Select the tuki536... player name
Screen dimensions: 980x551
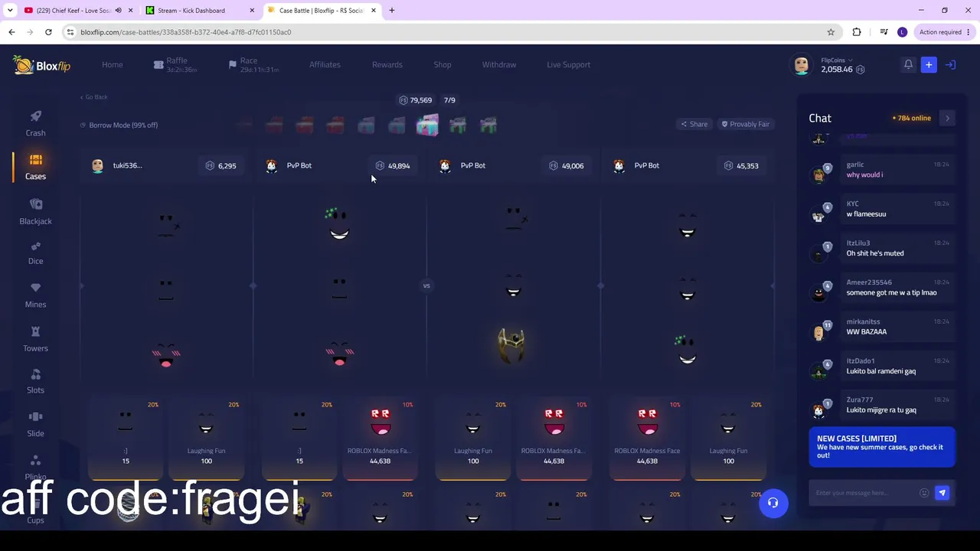127,165
